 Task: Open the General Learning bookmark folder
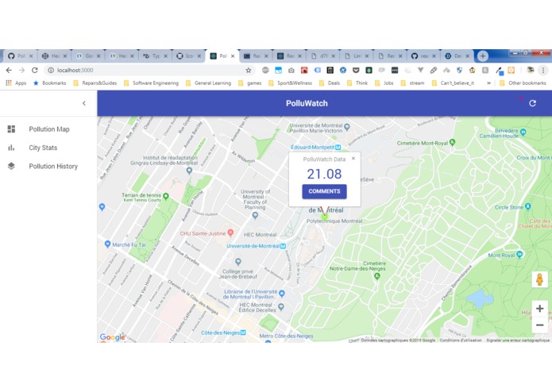pyautogui.click(x=208, y=83)
